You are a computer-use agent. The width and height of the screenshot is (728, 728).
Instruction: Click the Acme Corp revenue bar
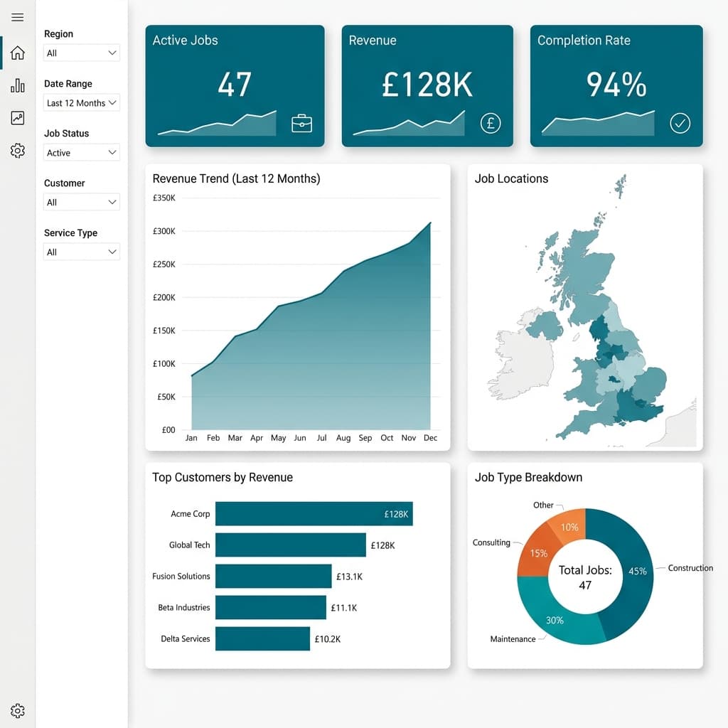[313, 513]
